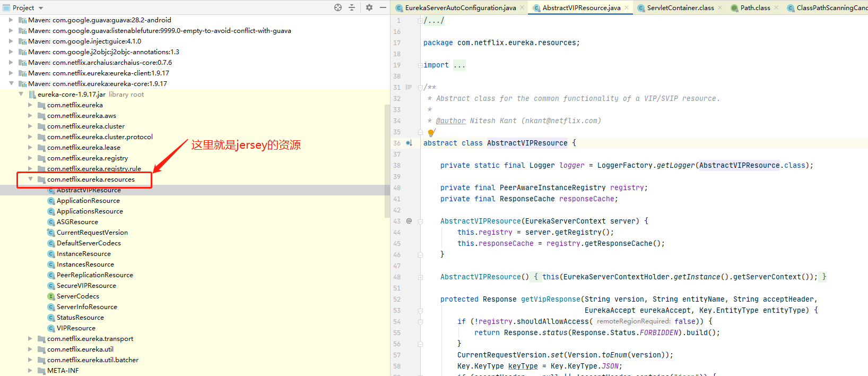
Task: Click SecureVIPResource class icon
Action: point(51,286)
